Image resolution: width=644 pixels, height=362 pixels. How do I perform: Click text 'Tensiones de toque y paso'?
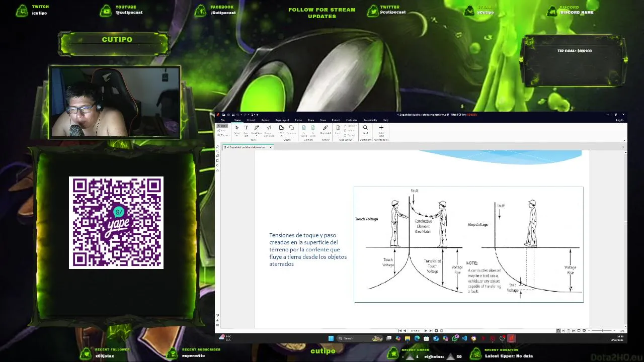click(302, 235)
